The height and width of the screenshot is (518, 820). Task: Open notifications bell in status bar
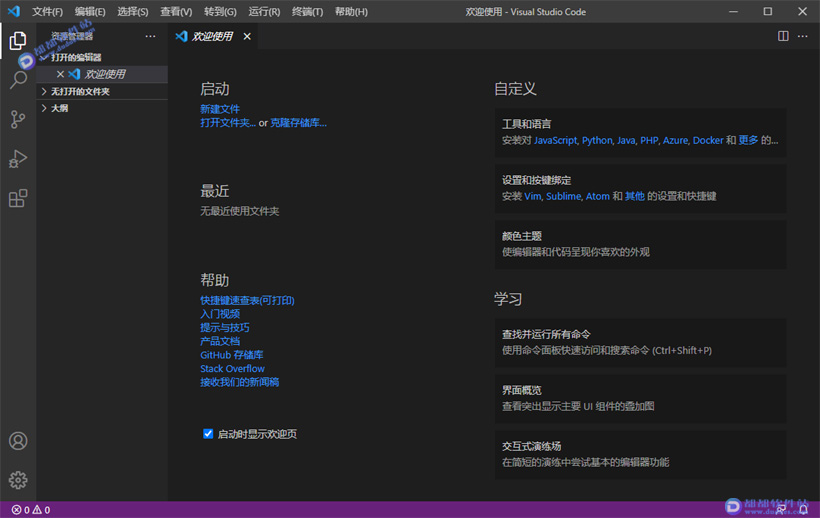[x=804, y=509]
